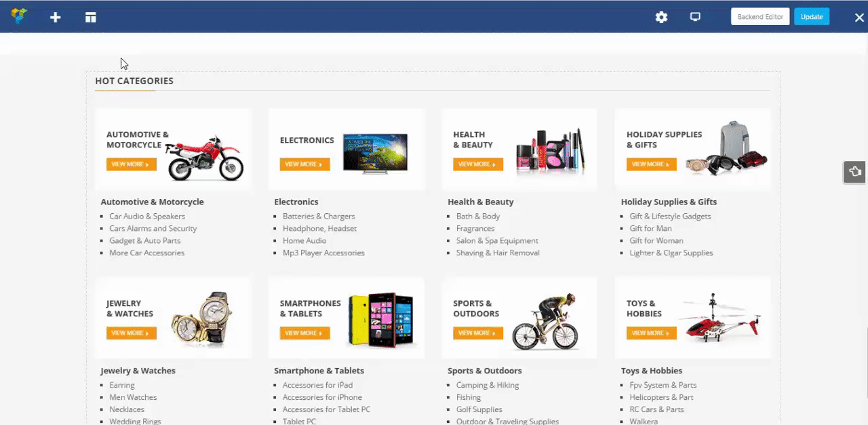
Task: Click the Visual Composer logo icon
Action: click(x=19, y=16)
